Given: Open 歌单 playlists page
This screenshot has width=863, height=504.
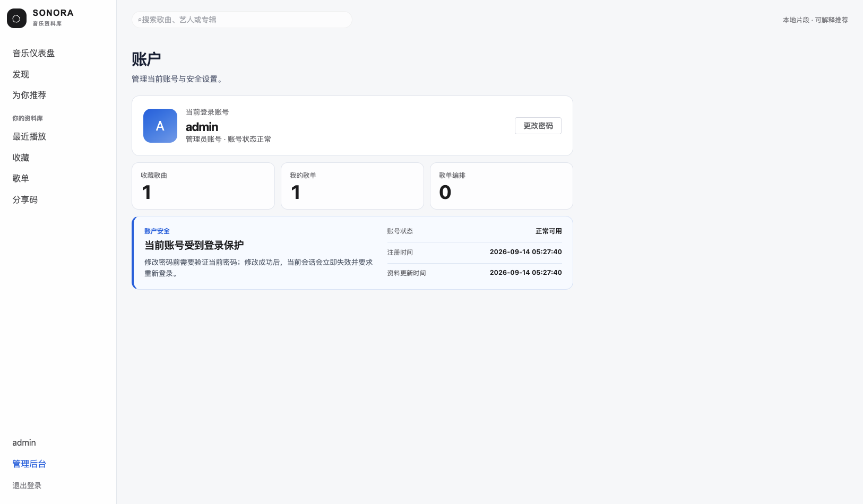Looking at the screenshot, I should pos(21,178).
